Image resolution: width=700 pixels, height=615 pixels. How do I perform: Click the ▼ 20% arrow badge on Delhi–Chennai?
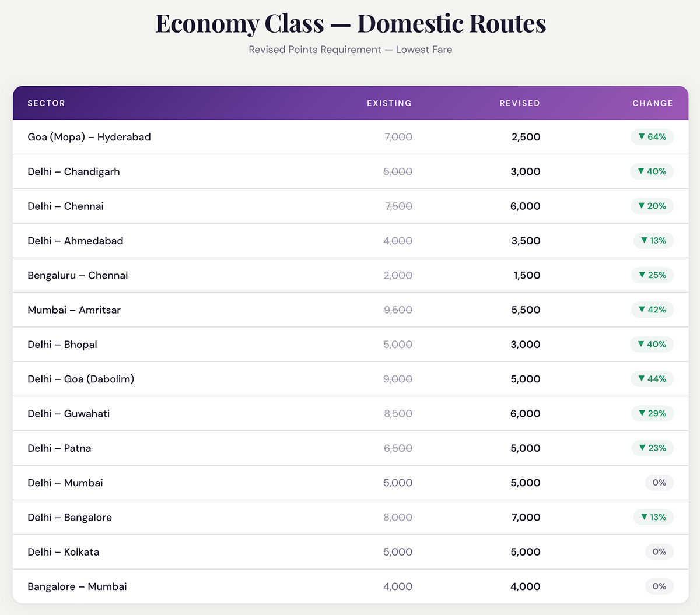coord(652,206)
